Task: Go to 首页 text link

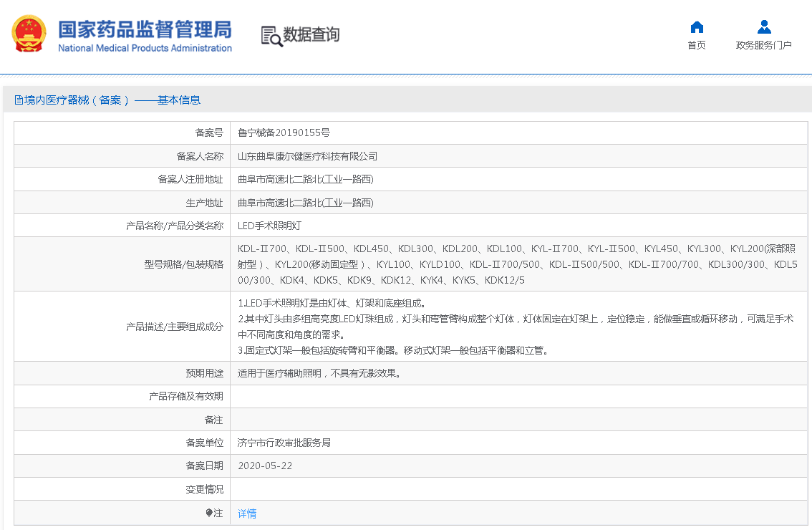Action: point(696,45)
